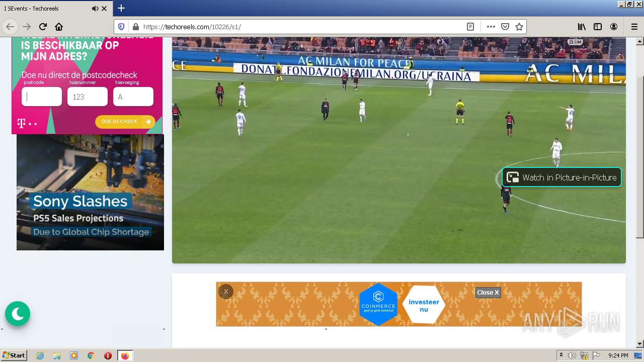Open network status tray icon
644x362 pixels.
click(x=584, y=355)
